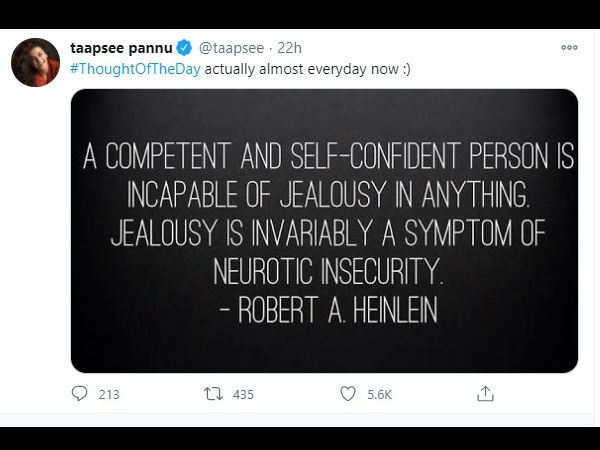Click the 5.6K likes count
The height and width of the screenshot is (450, 600).
pos(380,394)
